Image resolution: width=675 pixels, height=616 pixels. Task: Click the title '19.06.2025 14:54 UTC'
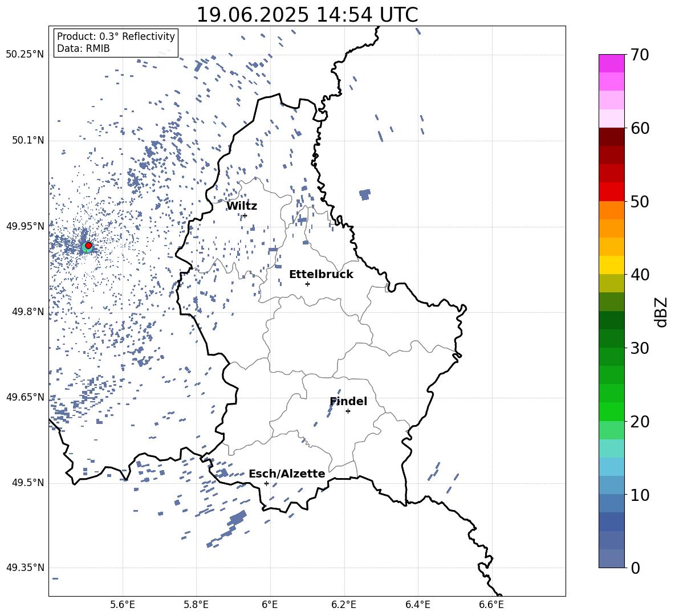point(307,15)
